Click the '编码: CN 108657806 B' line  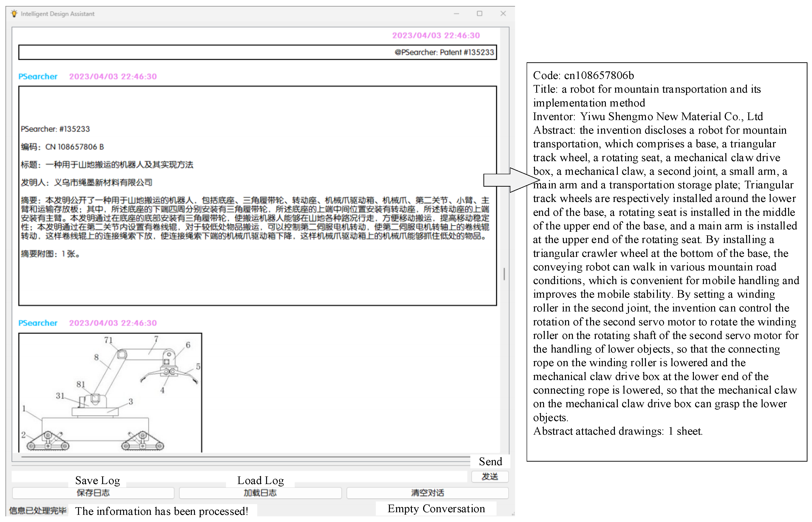point(62,147)
